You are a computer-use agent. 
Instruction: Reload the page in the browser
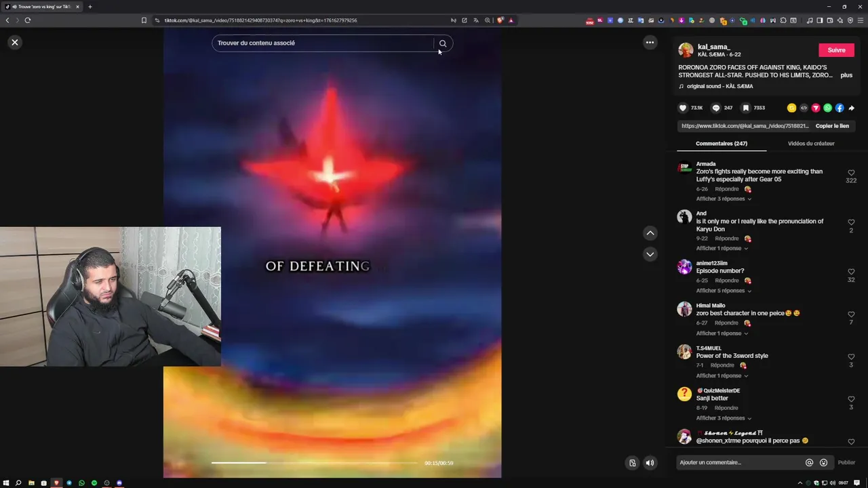point(27,20)
